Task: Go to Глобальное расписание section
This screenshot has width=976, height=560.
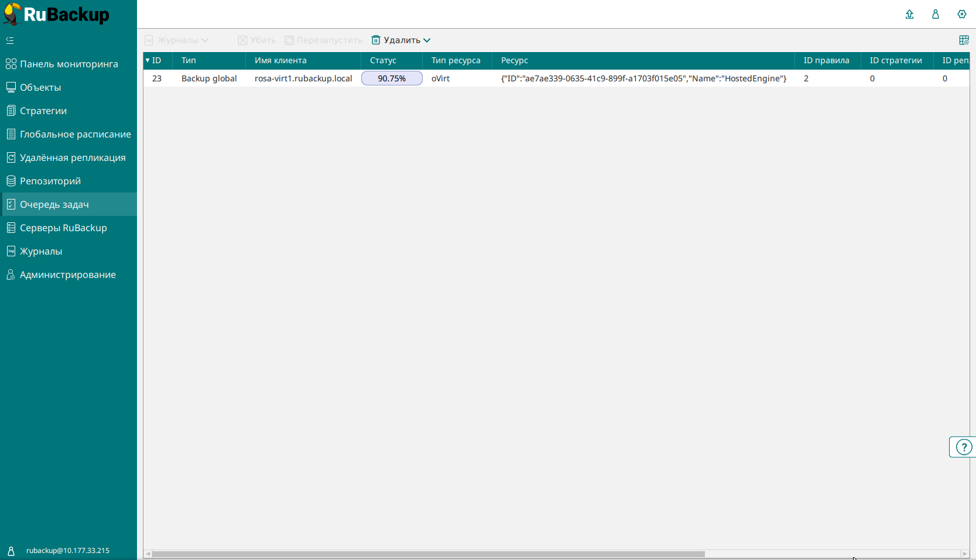Action: click(75, 134)
